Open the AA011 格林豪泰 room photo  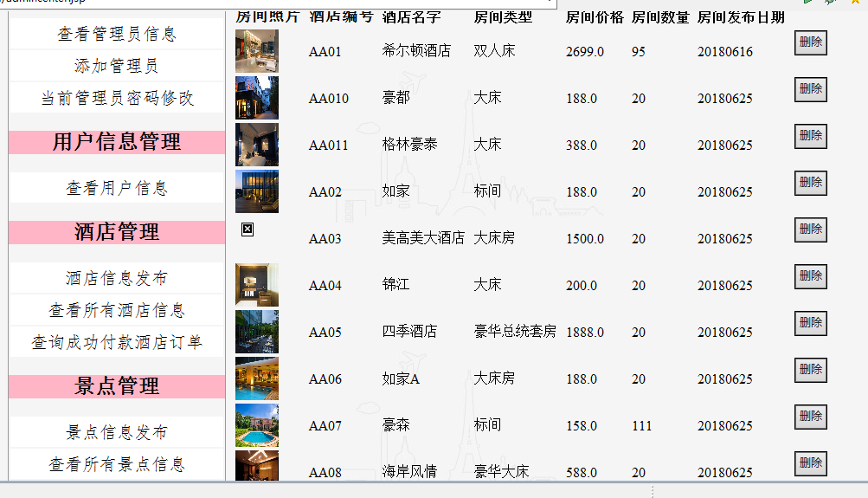(x=257, y=145)
